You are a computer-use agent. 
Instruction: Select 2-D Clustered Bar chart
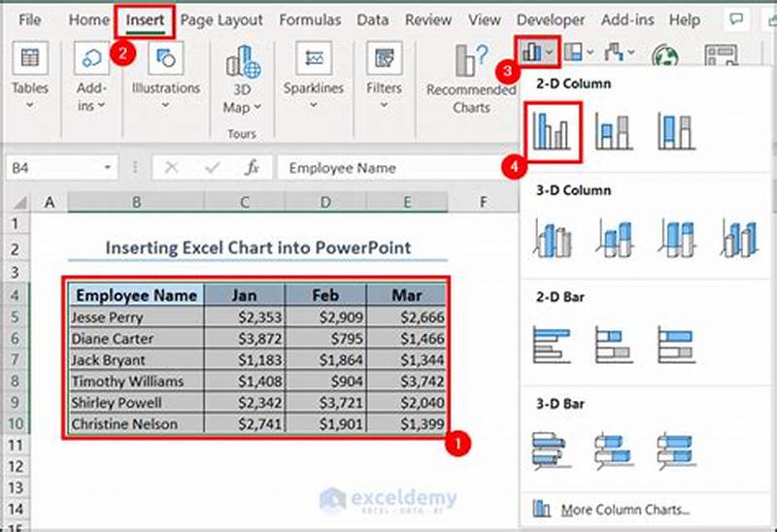click(552, 345)
